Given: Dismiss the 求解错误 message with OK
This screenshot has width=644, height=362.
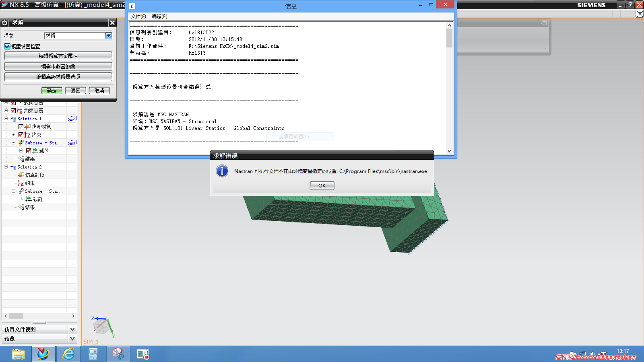Looking at the screenshot, I should [322, 185].
